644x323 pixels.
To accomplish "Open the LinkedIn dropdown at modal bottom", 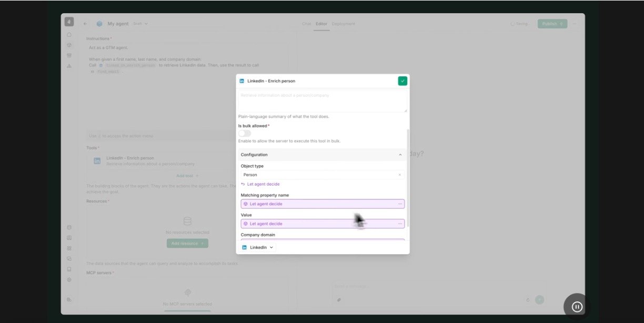I will pos(257,247).
